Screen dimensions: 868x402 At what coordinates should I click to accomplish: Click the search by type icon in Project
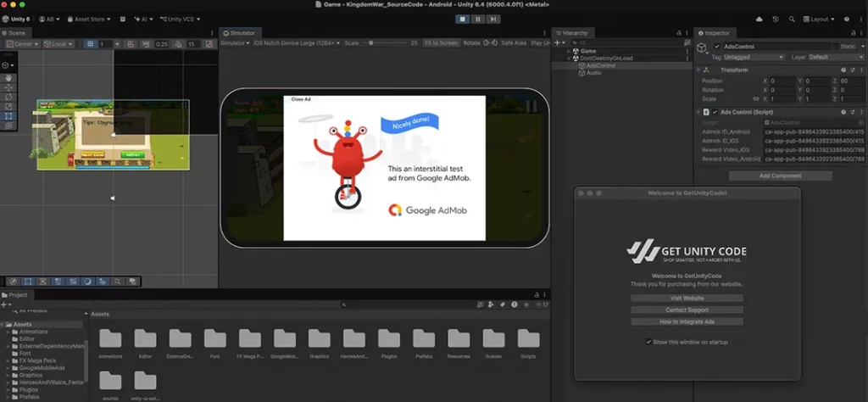point(491,304)
